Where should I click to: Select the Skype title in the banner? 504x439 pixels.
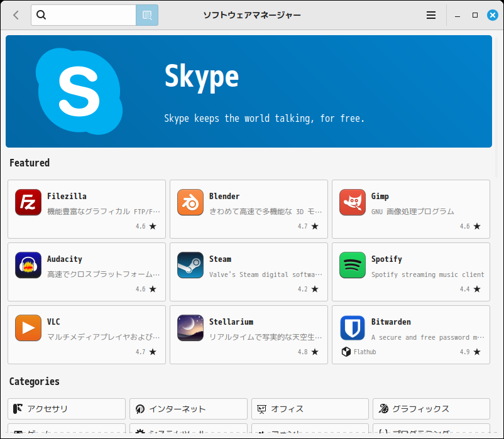click(202, 77)
